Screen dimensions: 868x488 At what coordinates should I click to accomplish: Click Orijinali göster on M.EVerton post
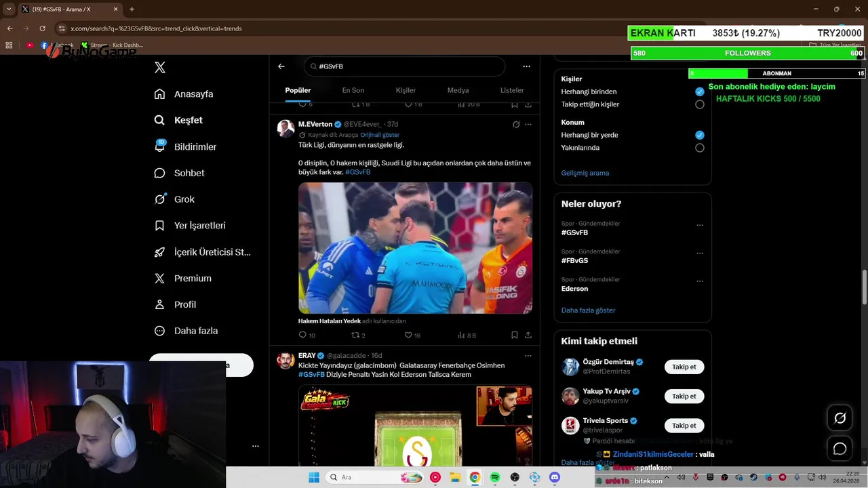(x=380, y=135)
